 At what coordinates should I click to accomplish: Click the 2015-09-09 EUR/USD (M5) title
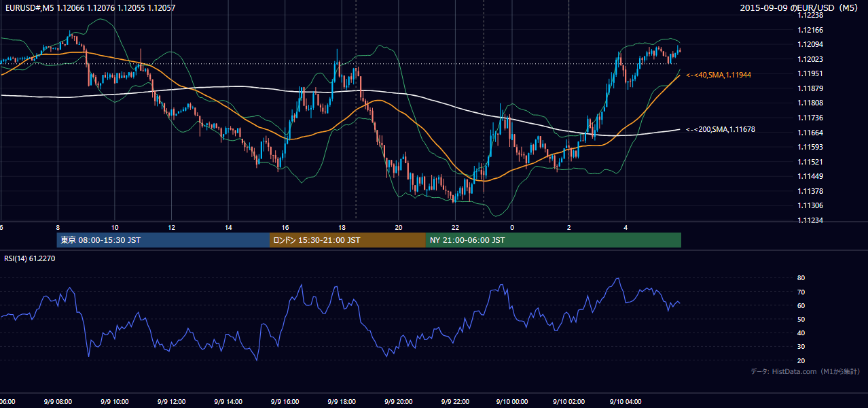pyautogui.click(x=799, y=8)
